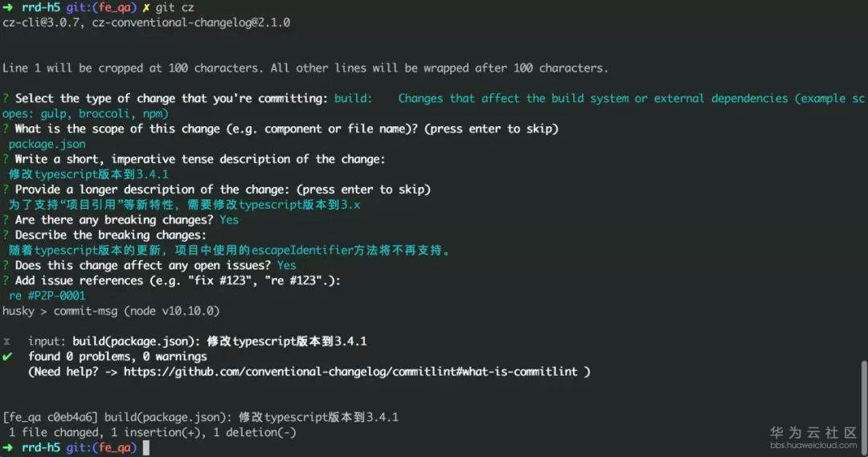Screen dimensions: 868x457
Task: Click the Yes answer for breaking changes
Action: point(229,219)
